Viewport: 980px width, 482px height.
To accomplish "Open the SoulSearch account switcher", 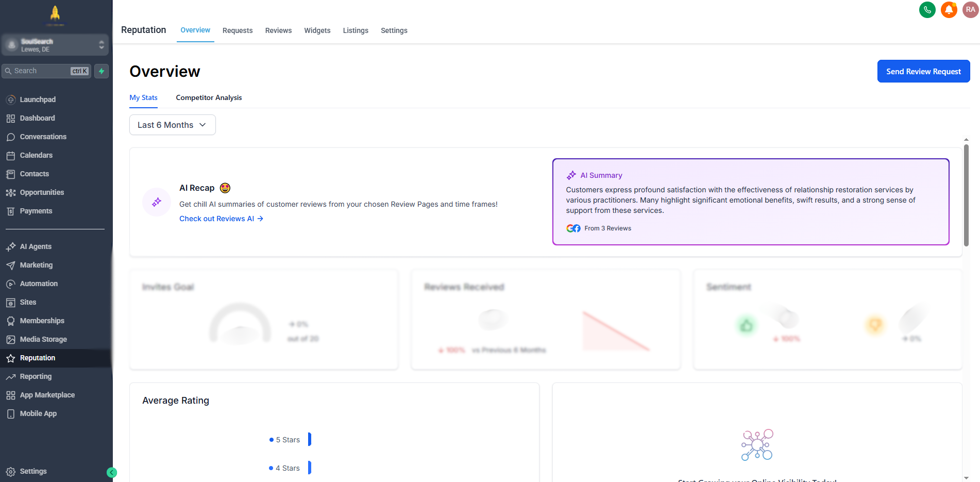I will [x=55, y=45].
